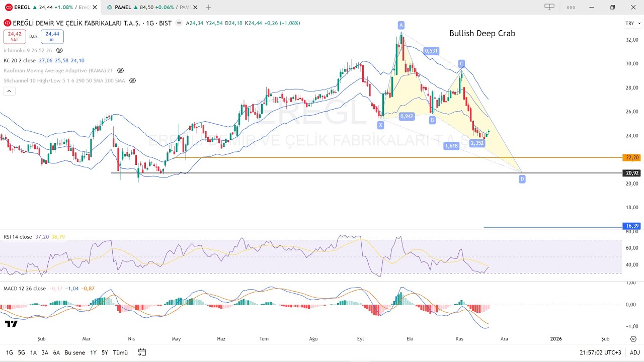
Task: Collapse the indicator legend with chevron
Action: point(9,91)
